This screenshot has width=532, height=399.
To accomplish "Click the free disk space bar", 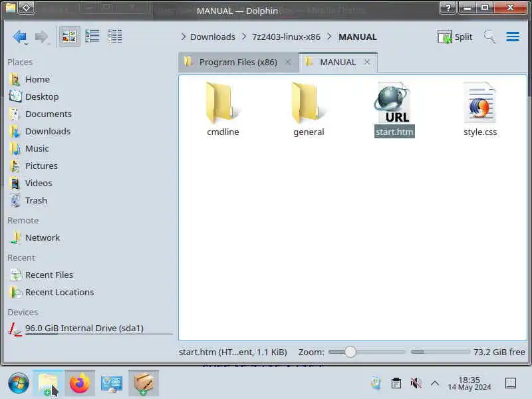I will 440,352.
